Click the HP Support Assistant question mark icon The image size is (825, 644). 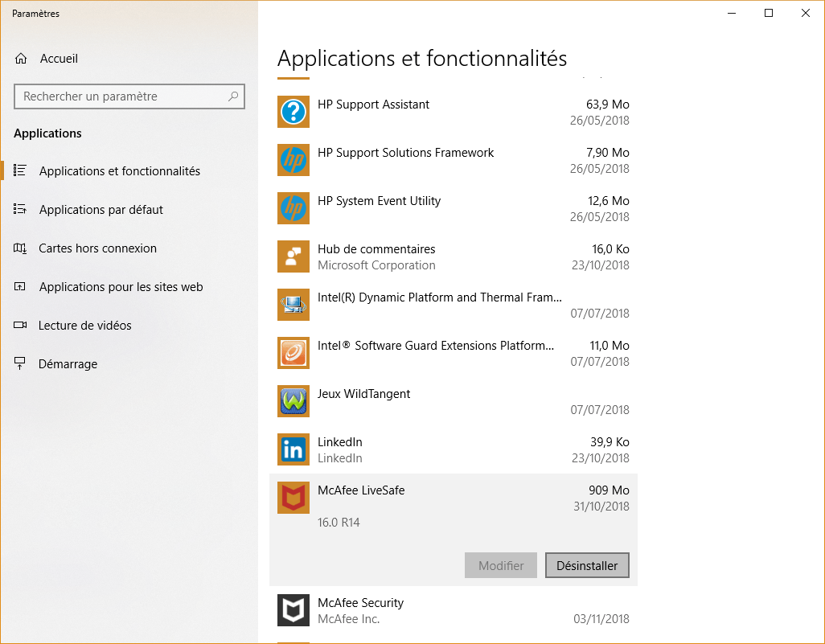pyautogui.click(x=293, y=113)
